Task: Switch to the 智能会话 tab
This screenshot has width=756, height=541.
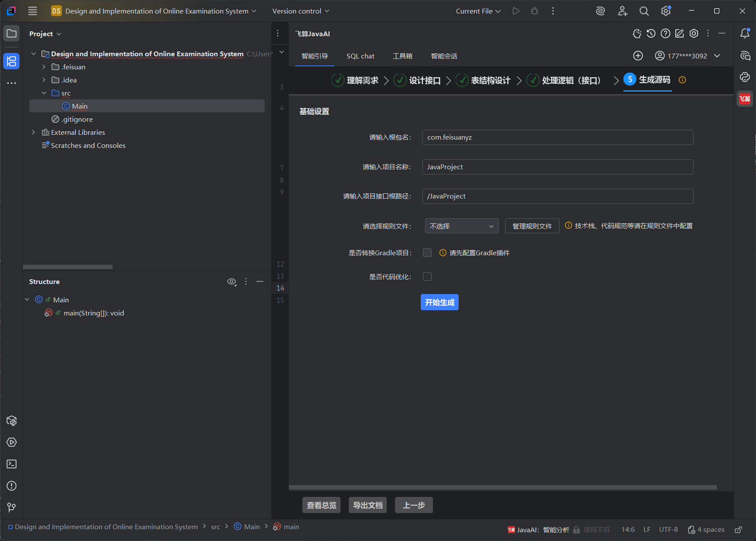Action: pos(444,56)
